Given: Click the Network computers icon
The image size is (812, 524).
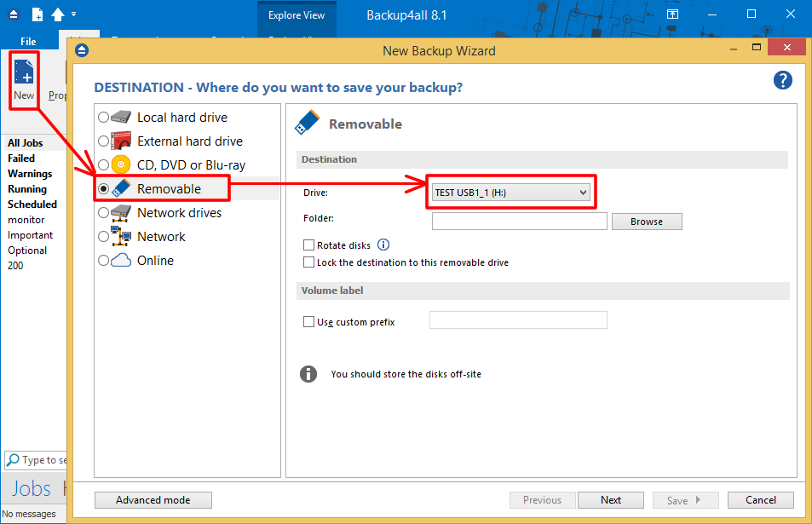Looking at the screenshot, I should click(x=121, y=236).
